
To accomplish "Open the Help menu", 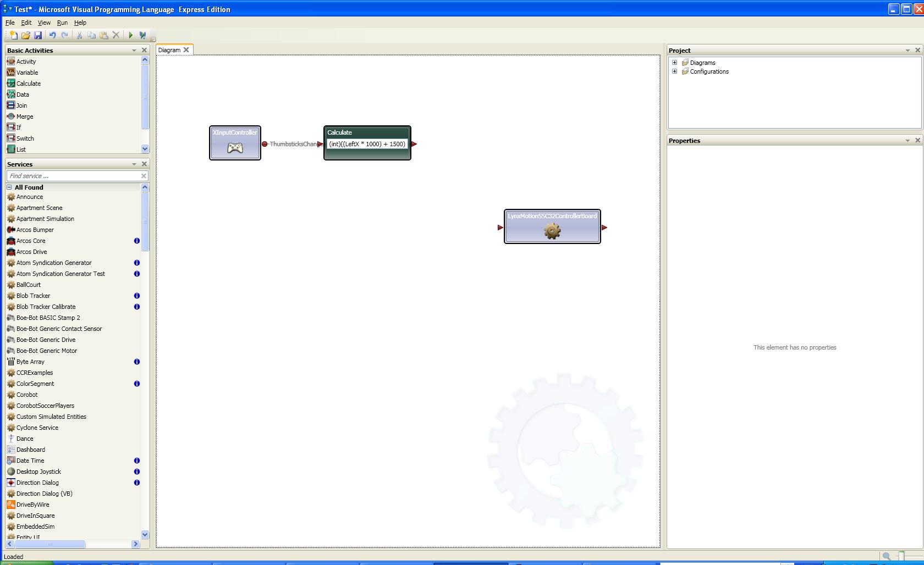I will point(80,23).
